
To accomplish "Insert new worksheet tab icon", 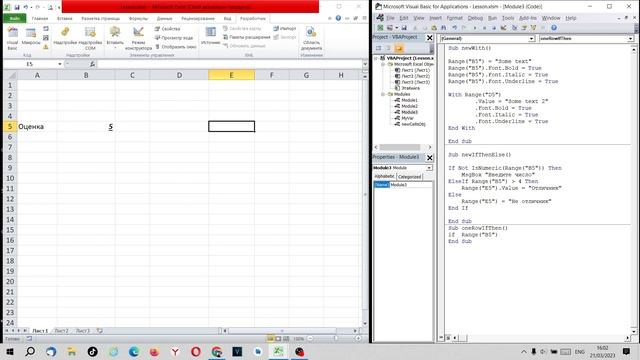I will click(x=100, y=331).
